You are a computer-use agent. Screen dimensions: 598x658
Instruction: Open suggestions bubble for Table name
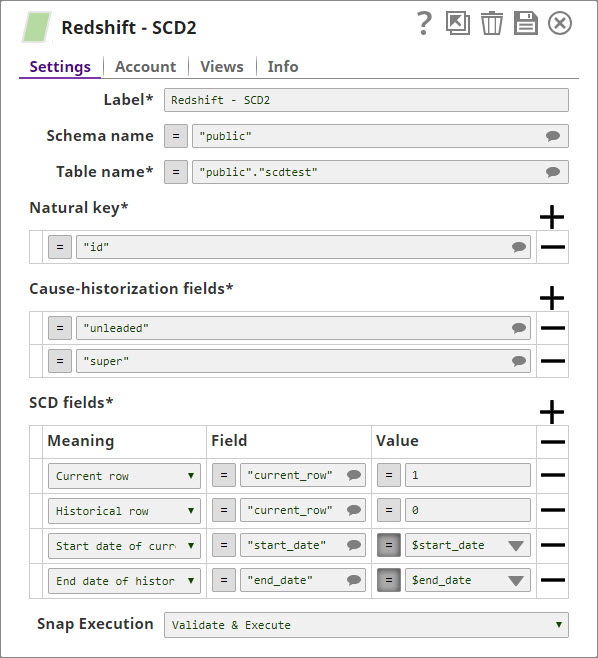553,172
